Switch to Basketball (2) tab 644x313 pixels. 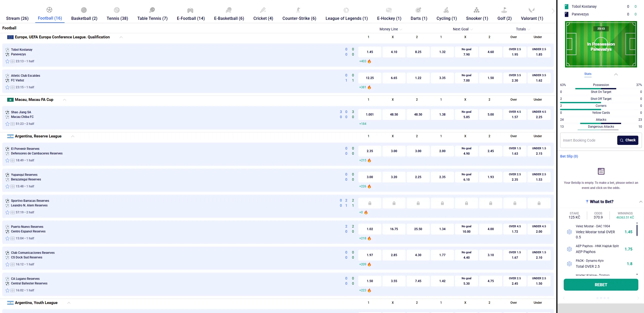coord(84,18)
